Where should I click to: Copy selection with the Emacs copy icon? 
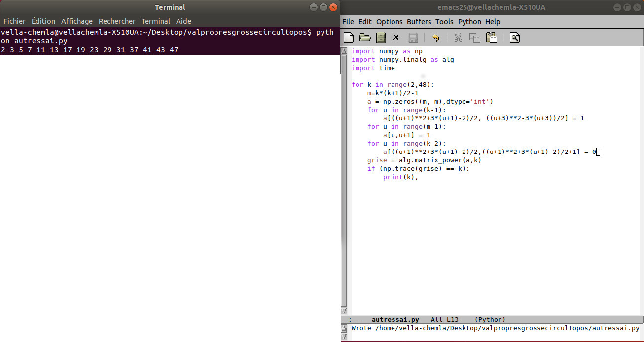coord(474,38)
